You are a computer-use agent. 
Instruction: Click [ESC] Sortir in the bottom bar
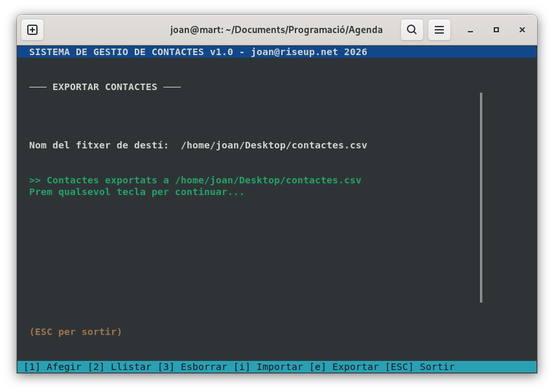pyautogui.click(x=420, y=367)
